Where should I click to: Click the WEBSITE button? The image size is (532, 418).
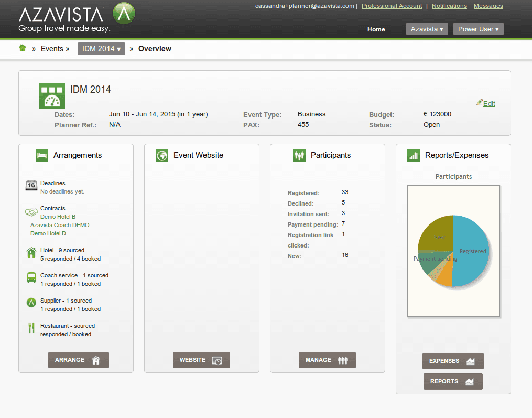pos(201,360)
